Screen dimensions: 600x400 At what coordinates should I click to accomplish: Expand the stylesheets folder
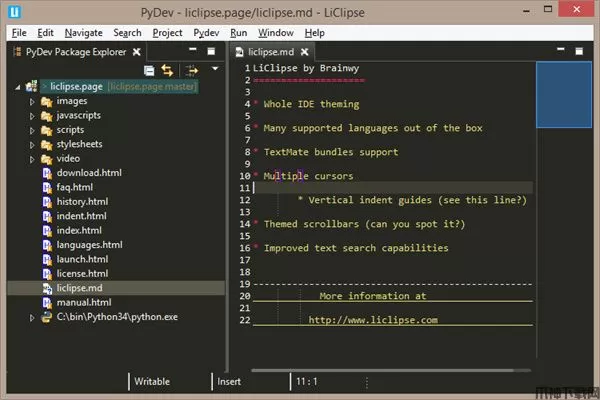32,144
